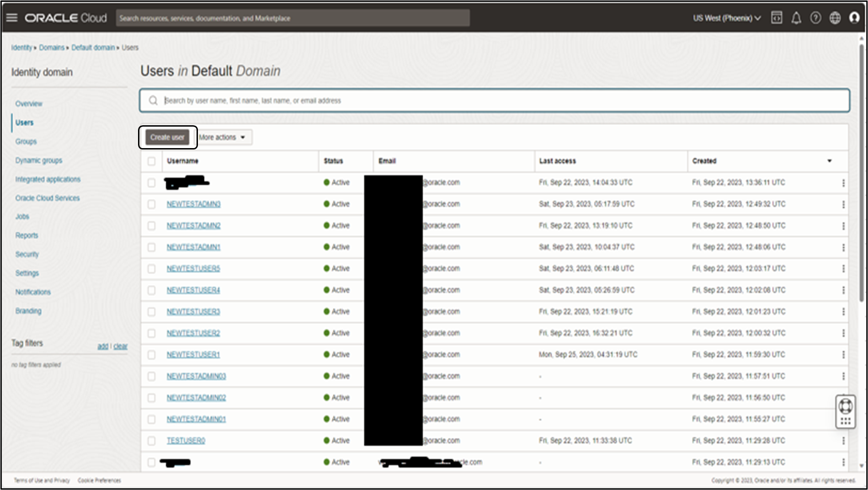Tick the NEWTESTUSER2 row checkbox

(x=151, y=333)
